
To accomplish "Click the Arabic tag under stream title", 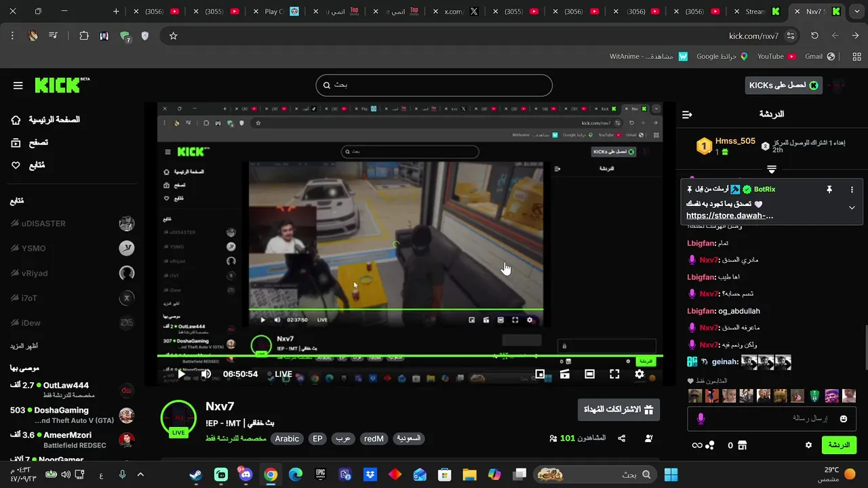I will 287,439.
